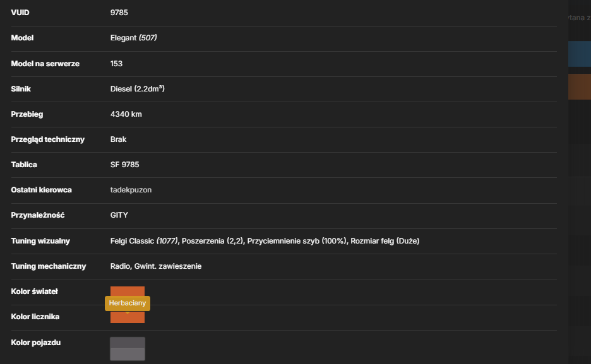Click the 4340 km mileage value

coord(126,114)
